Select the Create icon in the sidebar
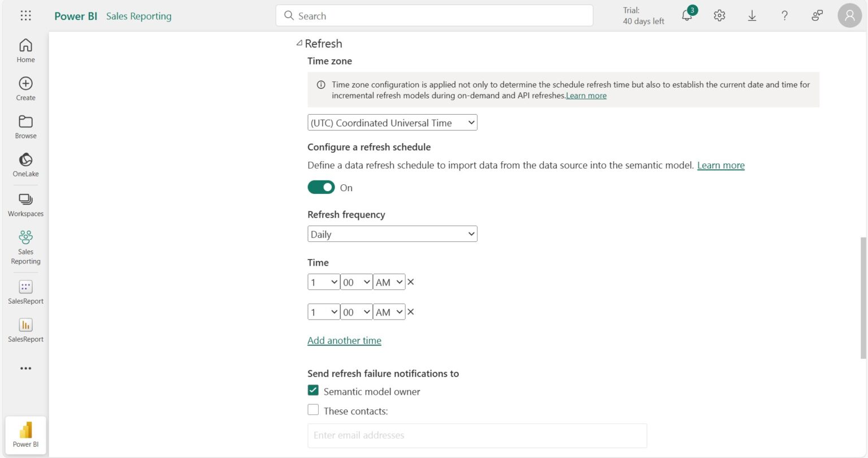Viewport: 868px width, 458px height. click(25, 88)
